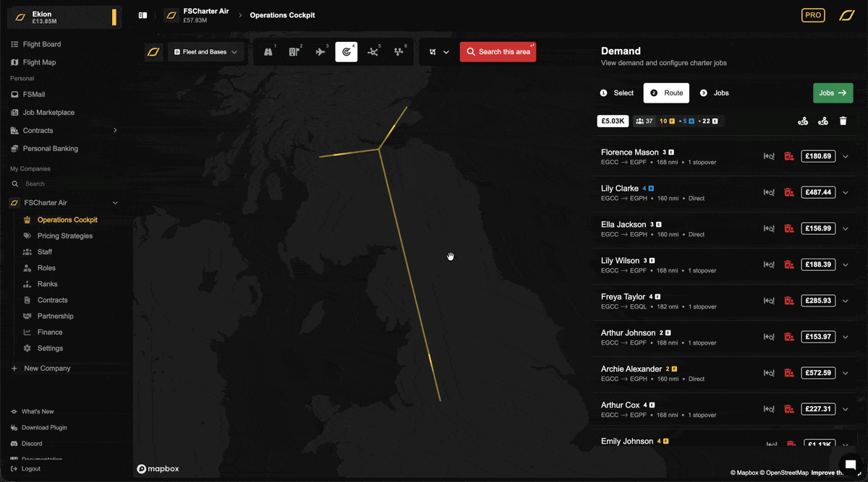Click locate-route icon for Lily Clarke
This screenshot has width=868, height=482.
(x=769, y=192)
